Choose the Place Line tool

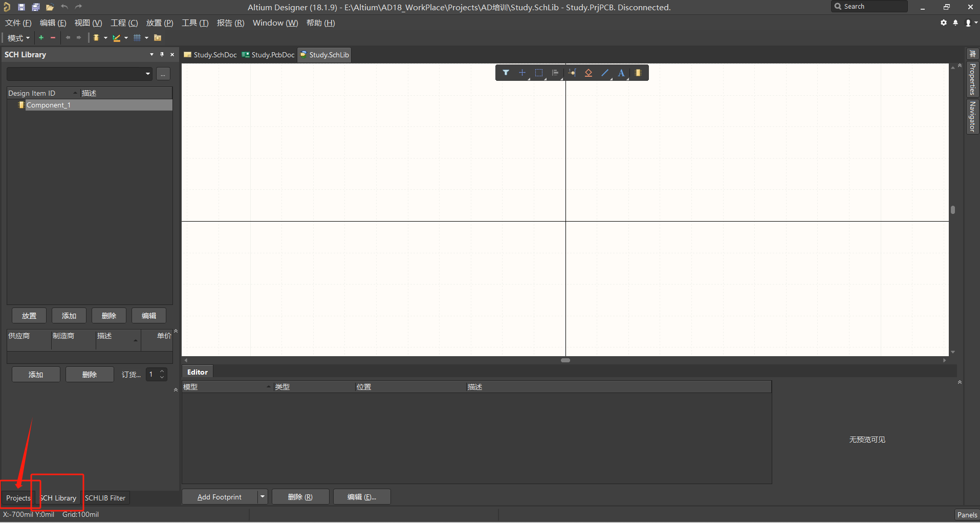(x=605, y=73)
